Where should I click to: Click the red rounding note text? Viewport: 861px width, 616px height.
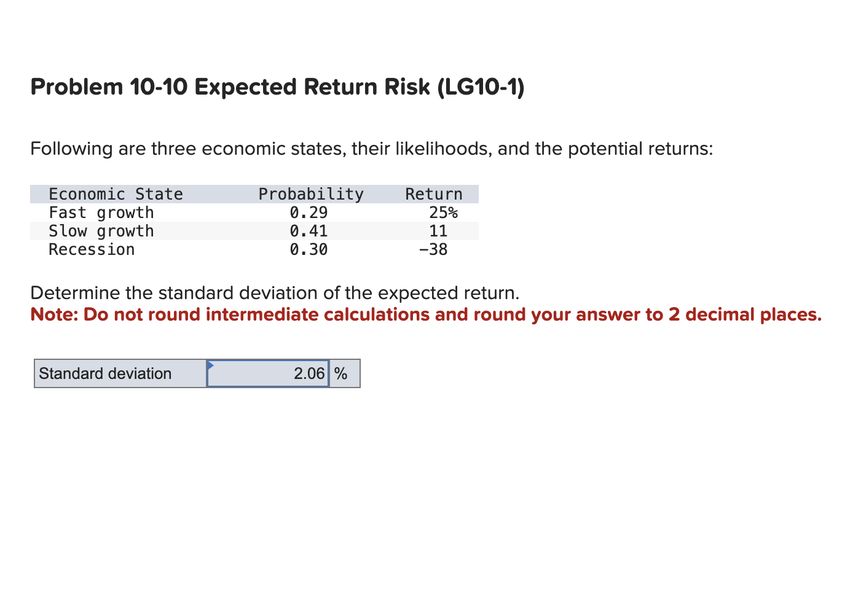point(426,314)
